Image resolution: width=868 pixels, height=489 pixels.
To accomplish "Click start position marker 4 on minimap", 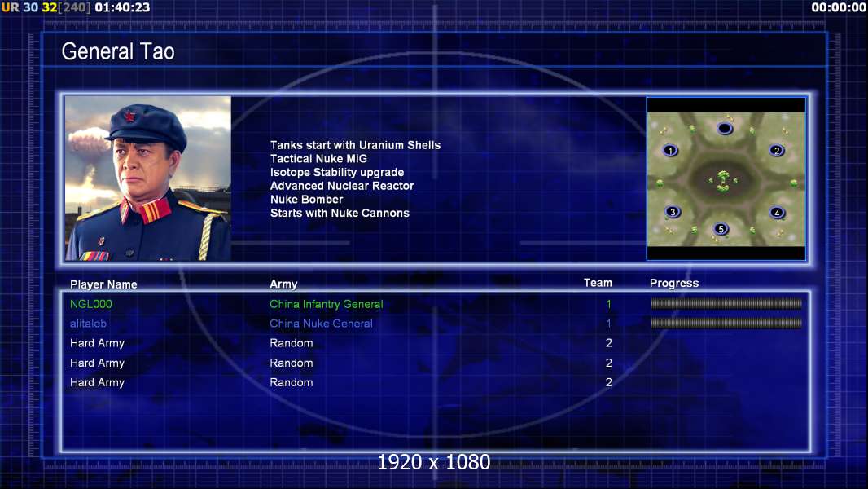I will pyautogui.click(x=778, y=213).
